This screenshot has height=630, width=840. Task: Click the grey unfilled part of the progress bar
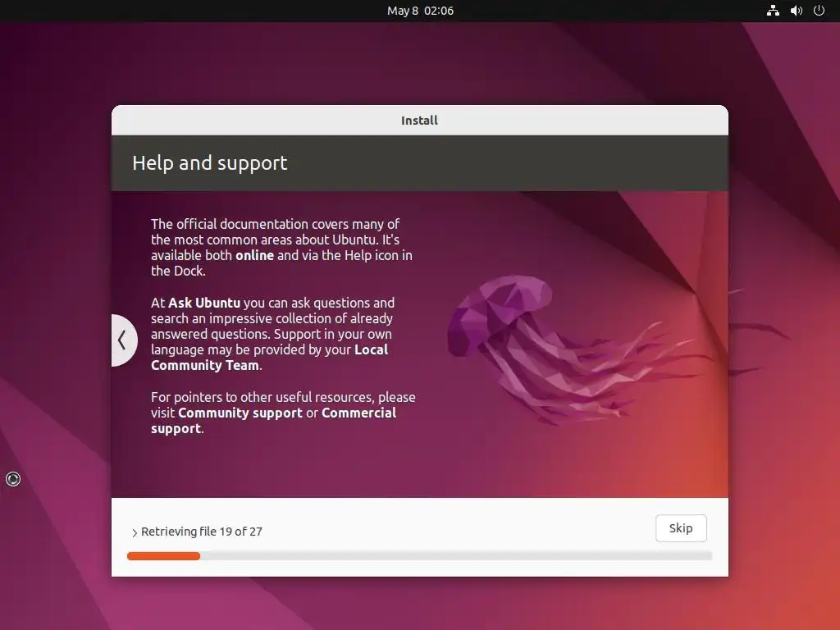coord(456,556)
